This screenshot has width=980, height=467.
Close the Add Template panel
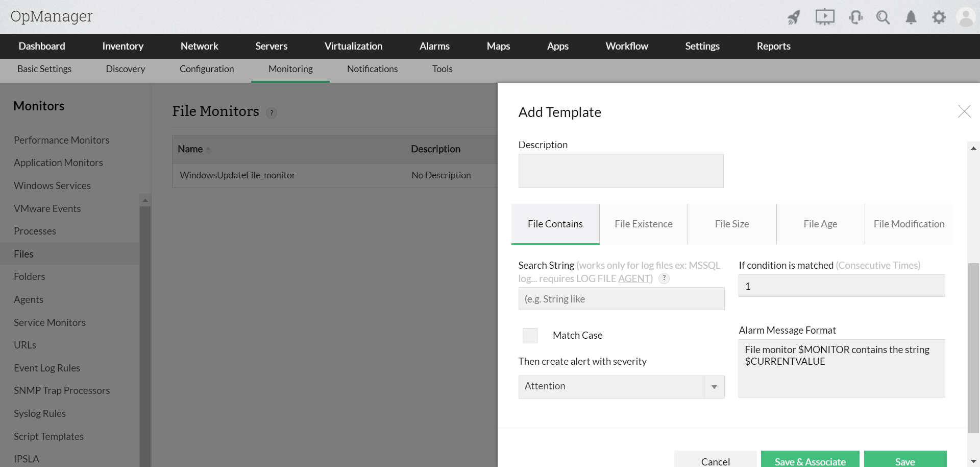click(964, 111)
